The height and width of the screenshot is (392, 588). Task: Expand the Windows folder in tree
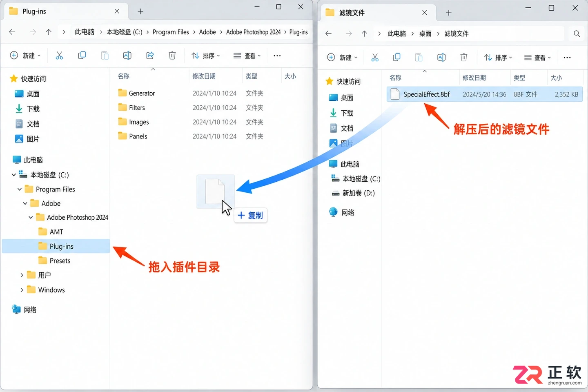[22, 290]
